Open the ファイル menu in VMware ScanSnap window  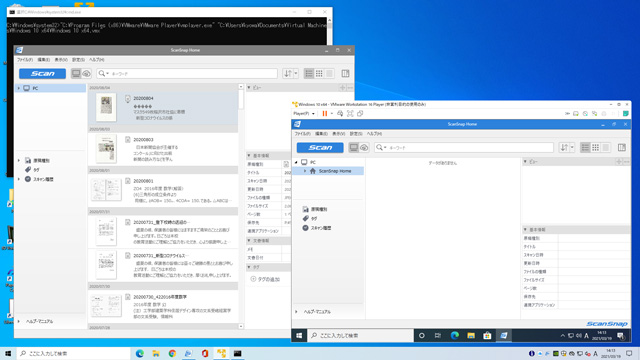click(x=302, y=133)
